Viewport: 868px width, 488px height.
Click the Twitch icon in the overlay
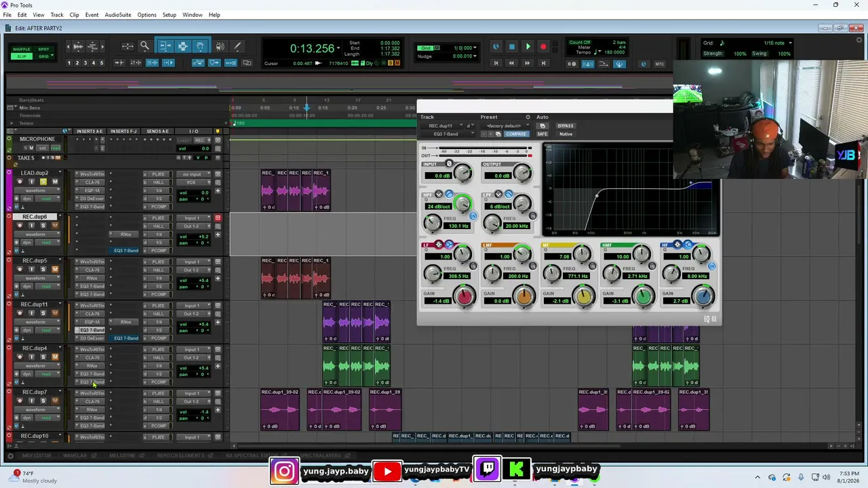click(x=488, y=469)
